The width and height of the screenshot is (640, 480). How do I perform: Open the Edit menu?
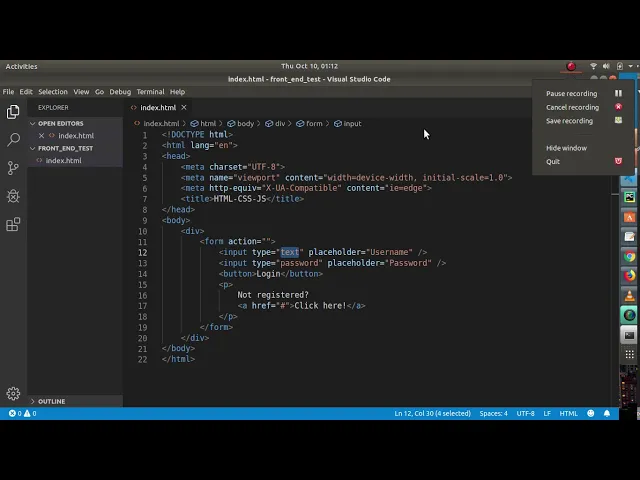(x=26, y=92)
